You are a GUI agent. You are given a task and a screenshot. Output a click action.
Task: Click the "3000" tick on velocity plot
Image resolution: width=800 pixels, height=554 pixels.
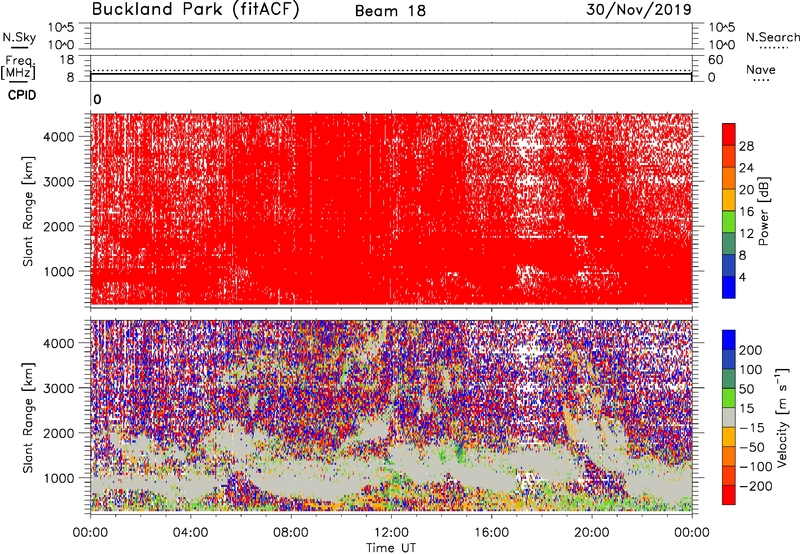[59, 388]
